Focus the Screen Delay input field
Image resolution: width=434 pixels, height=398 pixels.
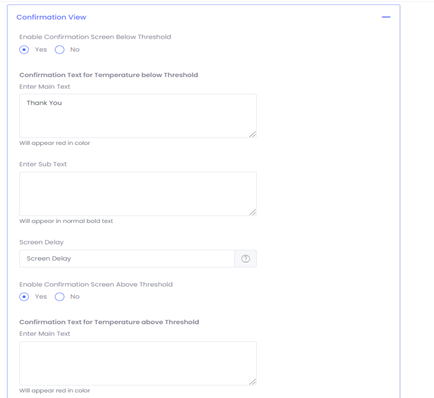(127, 259)
